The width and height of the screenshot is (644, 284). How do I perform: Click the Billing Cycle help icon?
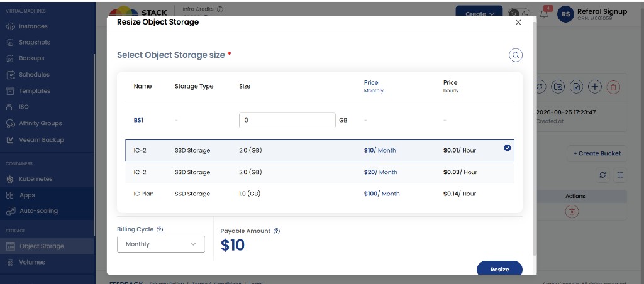(x=160, y=229)
